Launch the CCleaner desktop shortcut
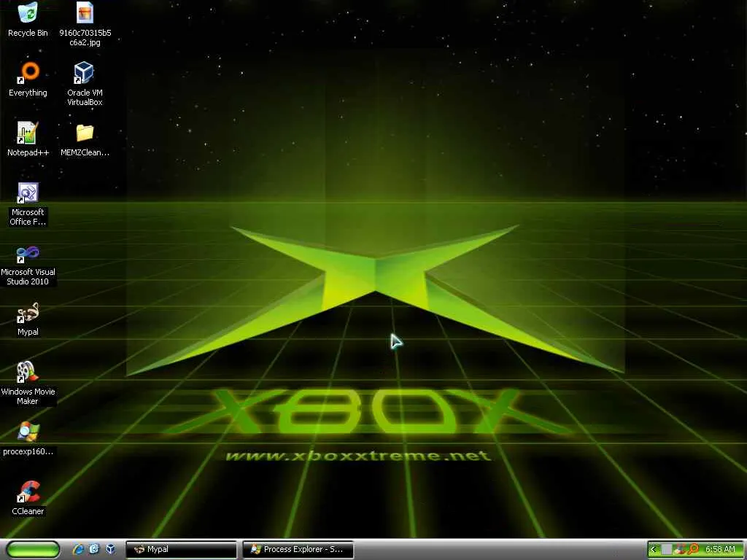This screenshot has width=747, height=560. click(x=28, y=498)
